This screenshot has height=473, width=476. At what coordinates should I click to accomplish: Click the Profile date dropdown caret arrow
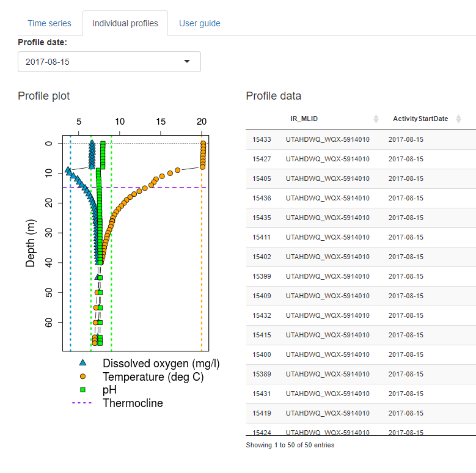point(187,62)
